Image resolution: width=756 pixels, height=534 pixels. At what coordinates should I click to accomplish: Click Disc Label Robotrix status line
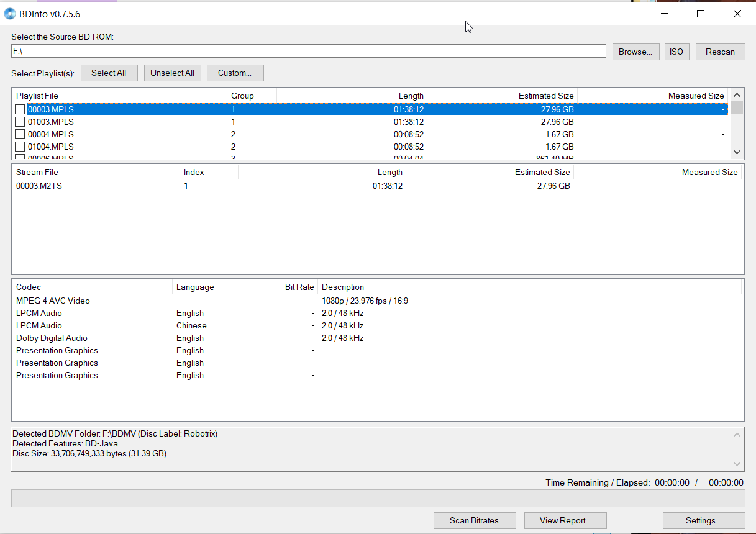pyautogui.click(x=115, y=433)
